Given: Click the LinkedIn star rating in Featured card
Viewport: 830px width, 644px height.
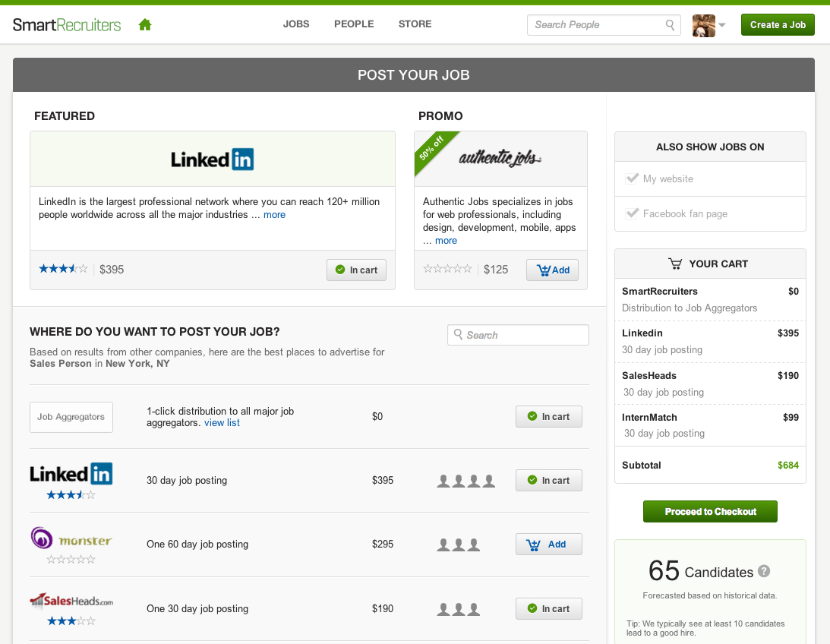Looking at the screenshot, I should (x=63, y=269).
